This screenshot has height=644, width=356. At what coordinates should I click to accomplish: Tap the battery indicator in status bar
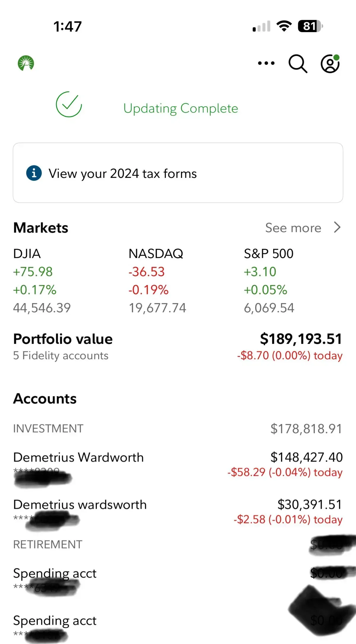pos(310,26)
